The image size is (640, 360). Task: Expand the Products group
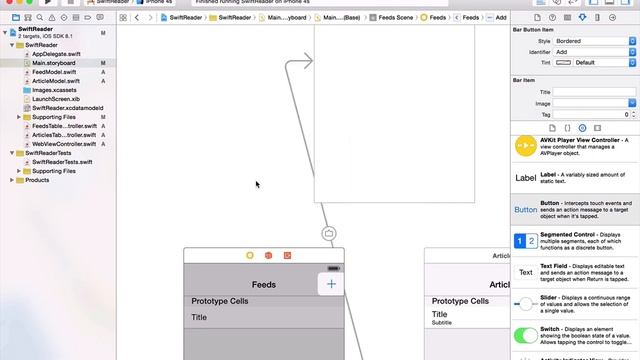12,180
